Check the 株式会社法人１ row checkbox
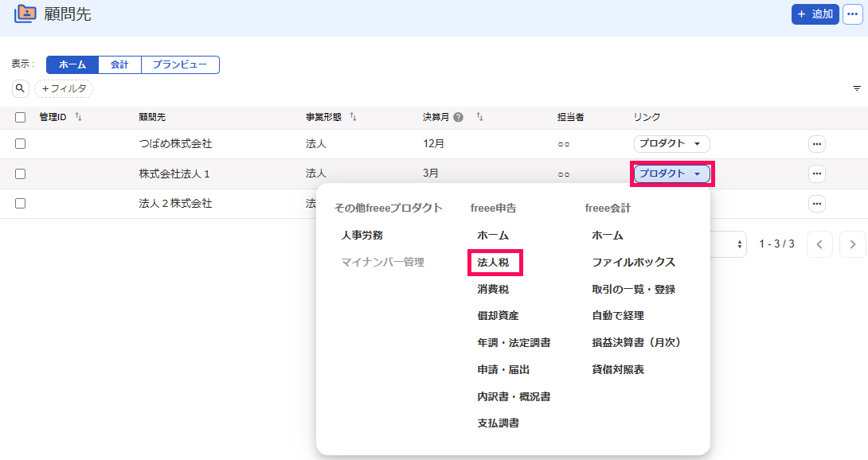This screenshot has width=868, height=460. coord(21,173)
